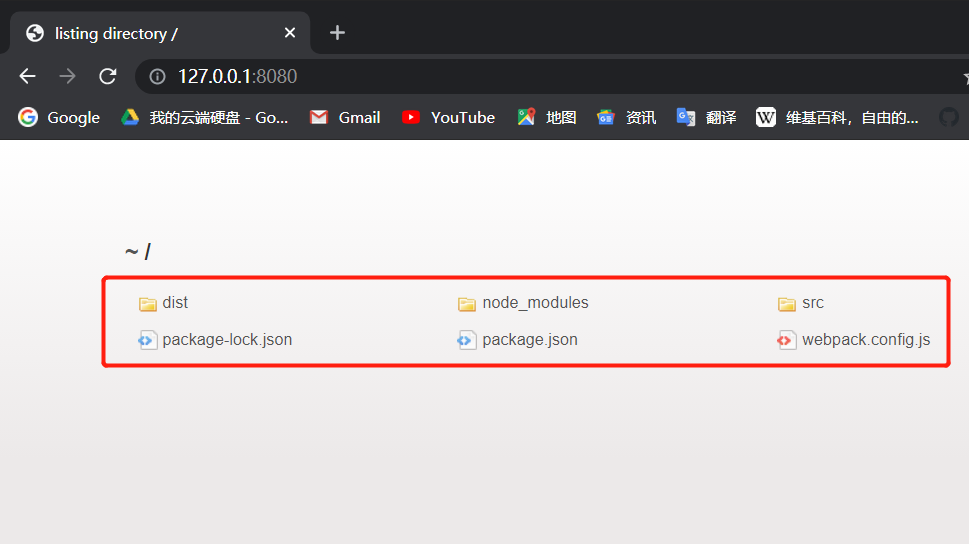This screenshot has height=544, width=969.
Task: Open the package-lock.json file link
Action: click(x=227, y=340)
